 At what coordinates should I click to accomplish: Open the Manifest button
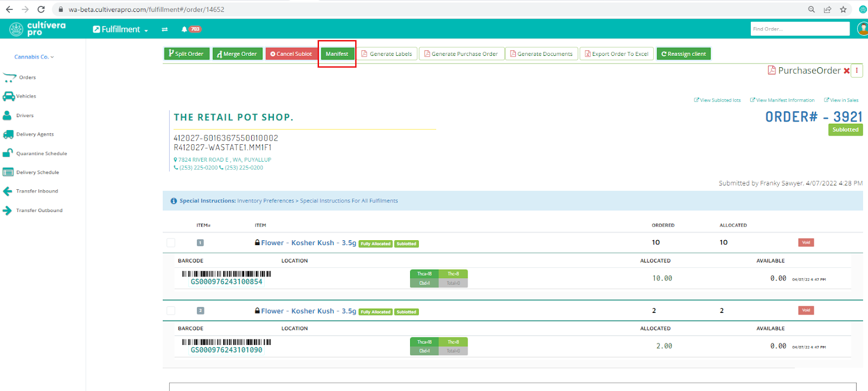click(337, 54)
